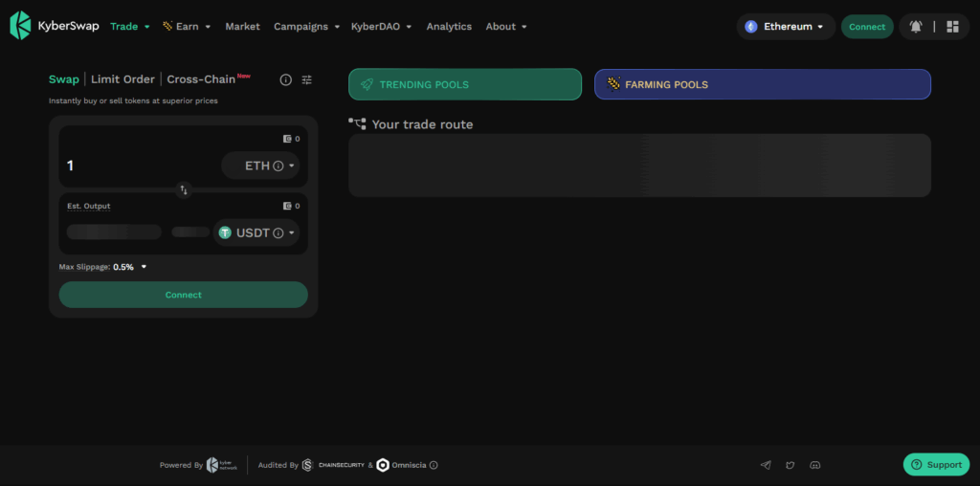Open the notifications bell icon
The image size is (980, 486).
916,27
